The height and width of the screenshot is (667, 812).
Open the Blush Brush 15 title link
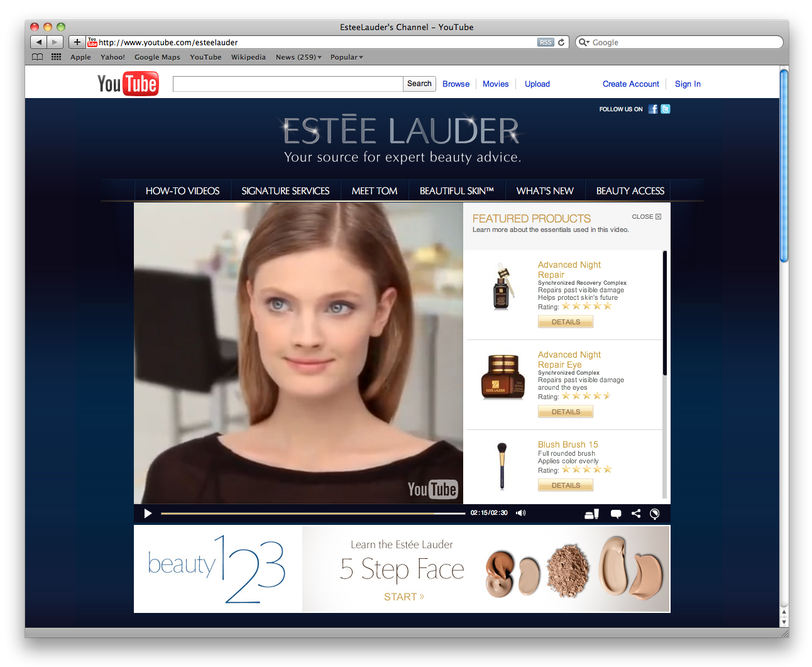(x=568, y=444)
